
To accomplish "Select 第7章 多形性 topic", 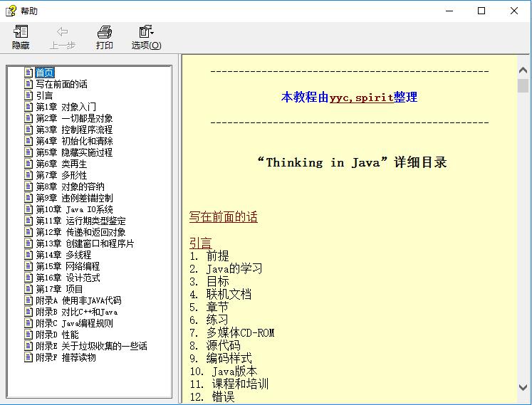I will pyautogui.click(x=61, y=175).
